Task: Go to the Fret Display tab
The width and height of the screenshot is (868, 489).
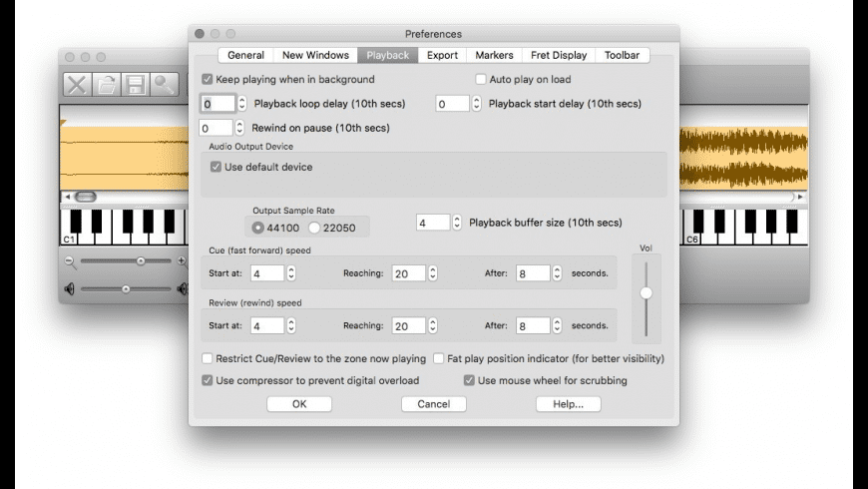Action: pos(559,55)
